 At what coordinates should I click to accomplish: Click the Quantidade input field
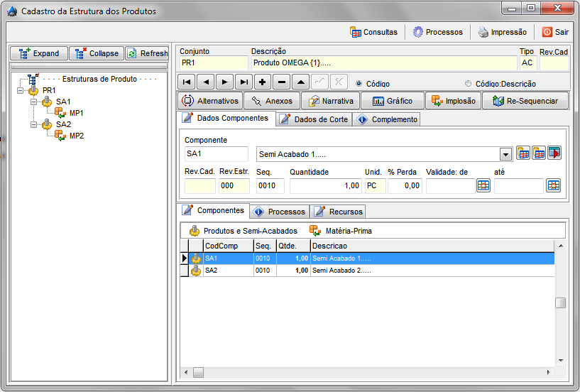(x=325, y=186)
